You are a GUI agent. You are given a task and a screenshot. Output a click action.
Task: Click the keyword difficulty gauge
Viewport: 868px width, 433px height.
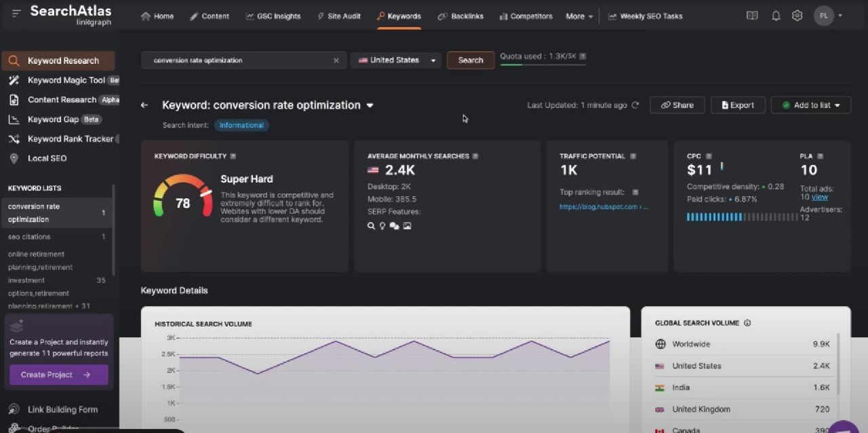click(183, 197)
